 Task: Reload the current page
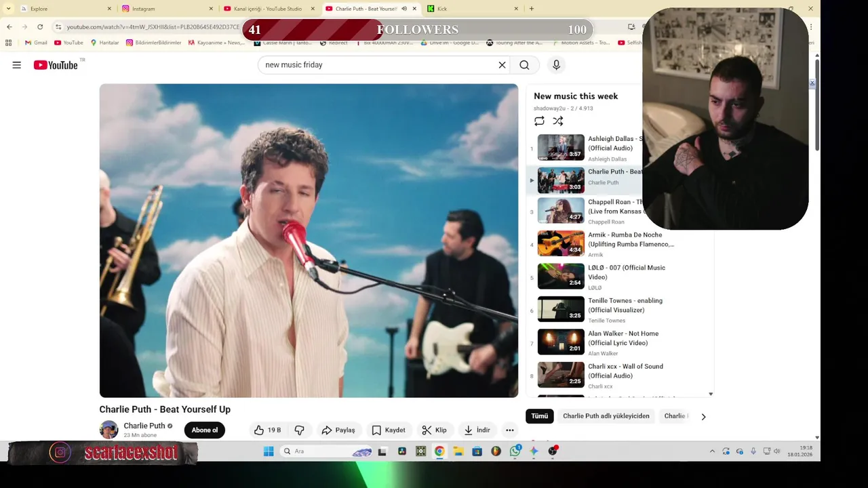point(40,27)
